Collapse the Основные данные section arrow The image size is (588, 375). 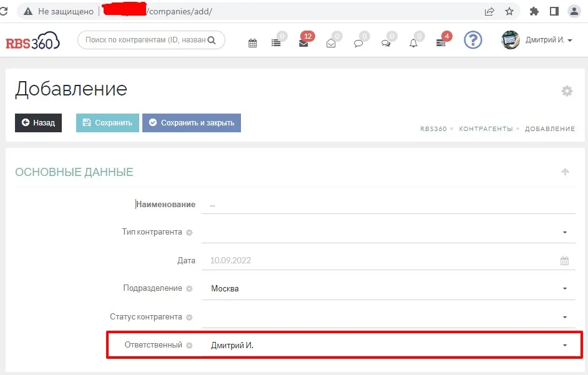point(566,172)
